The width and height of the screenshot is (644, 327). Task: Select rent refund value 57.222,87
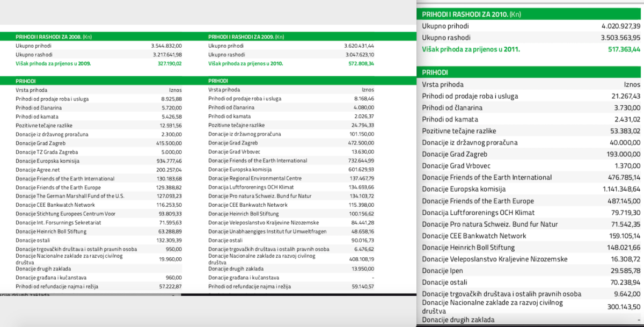[x=171, y=287]
